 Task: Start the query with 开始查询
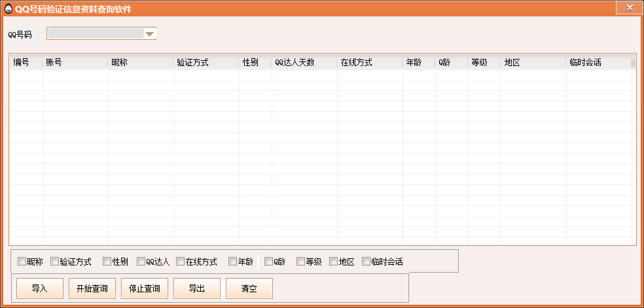tap(92, 288)
